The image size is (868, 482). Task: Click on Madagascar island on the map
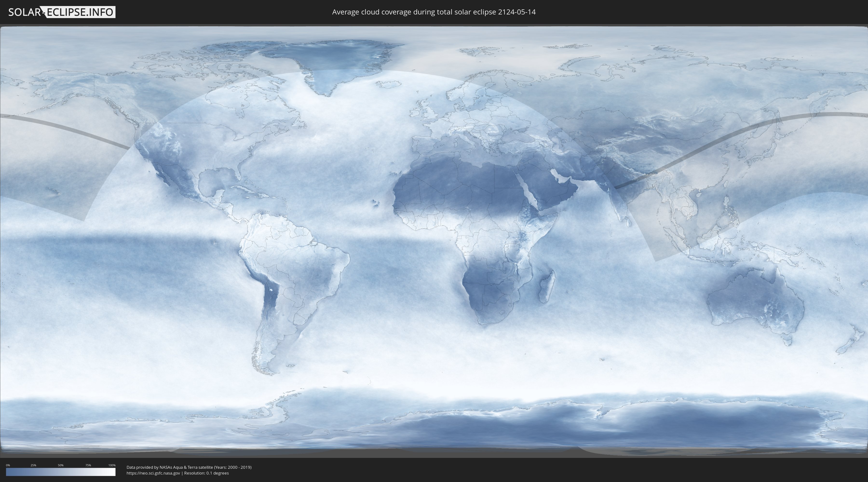pyautogui.click(x=547, y=286)
